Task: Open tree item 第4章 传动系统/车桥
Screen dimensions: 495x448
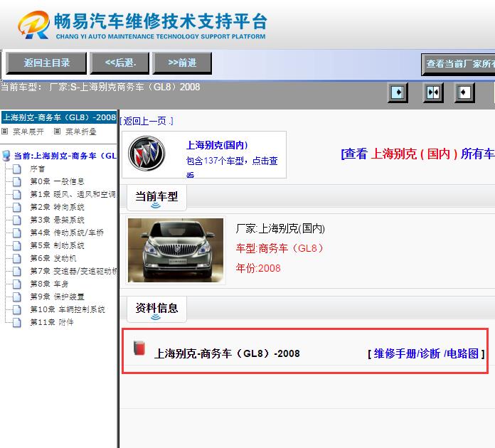Action: pyautogui.click(x=67, y=233)
